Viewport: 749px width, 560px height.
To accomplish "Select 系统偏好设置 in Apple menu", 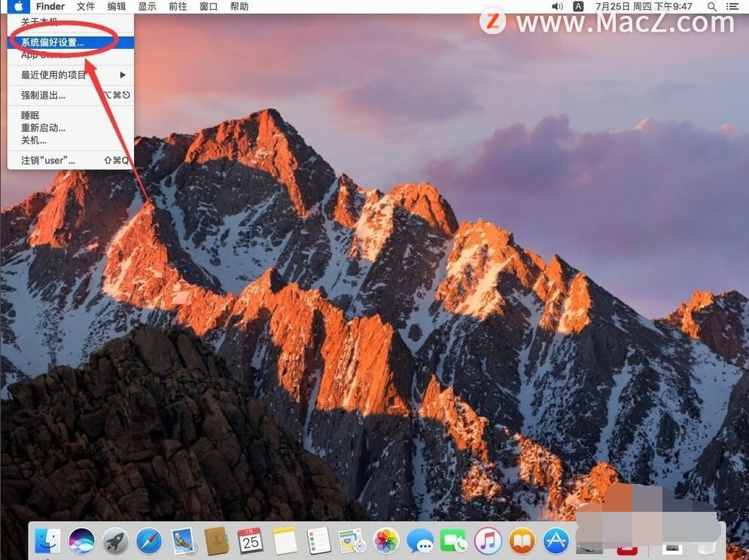I will click(x=53, y=42).
